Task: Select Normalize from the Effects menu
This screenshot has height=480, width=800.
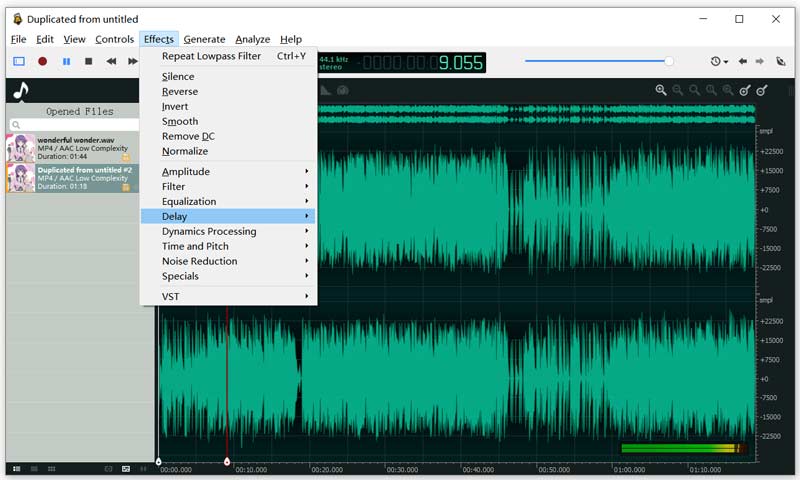Action: pos(185,151)
